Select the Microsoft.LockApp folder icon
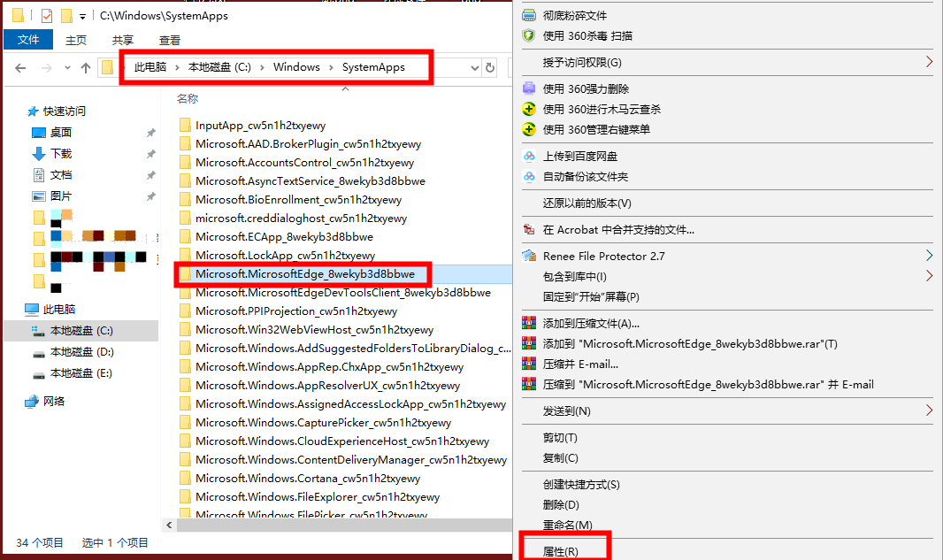943x560 pixels. click(x=185, y=256)
